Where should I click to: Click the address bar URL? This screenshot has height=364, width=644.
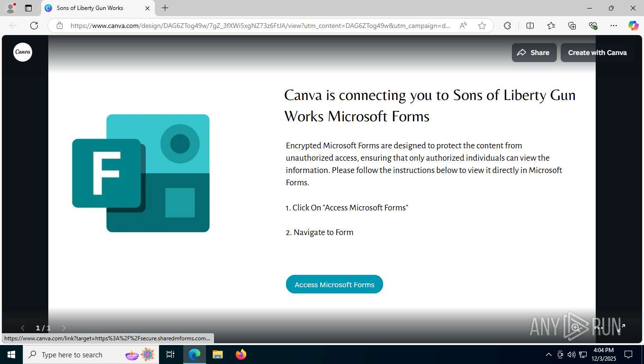(260, 26)
